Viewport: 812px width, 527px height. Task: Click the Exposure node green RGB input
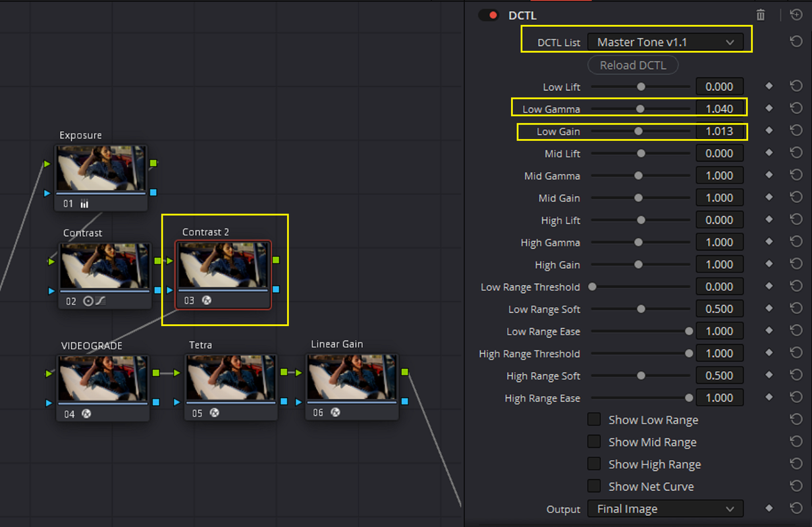click(x=47, y=163)
